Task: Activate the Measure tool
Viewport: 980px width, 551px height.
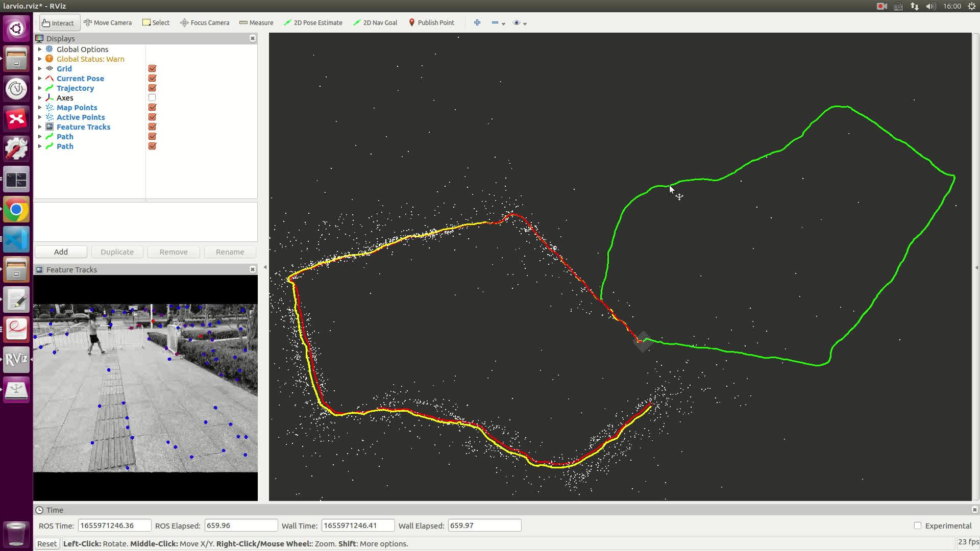Action: coord(256,22)
